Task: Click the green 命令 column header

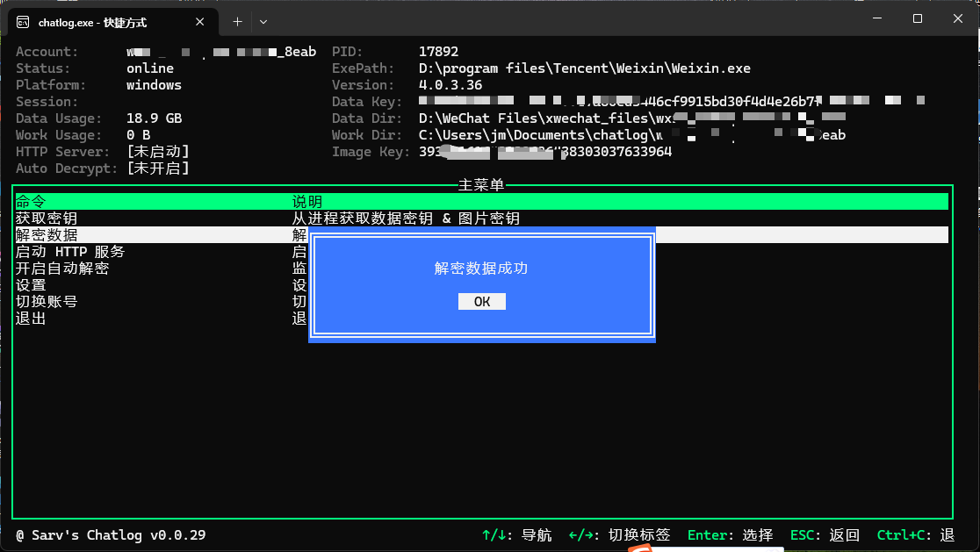Action: (31, 202)
